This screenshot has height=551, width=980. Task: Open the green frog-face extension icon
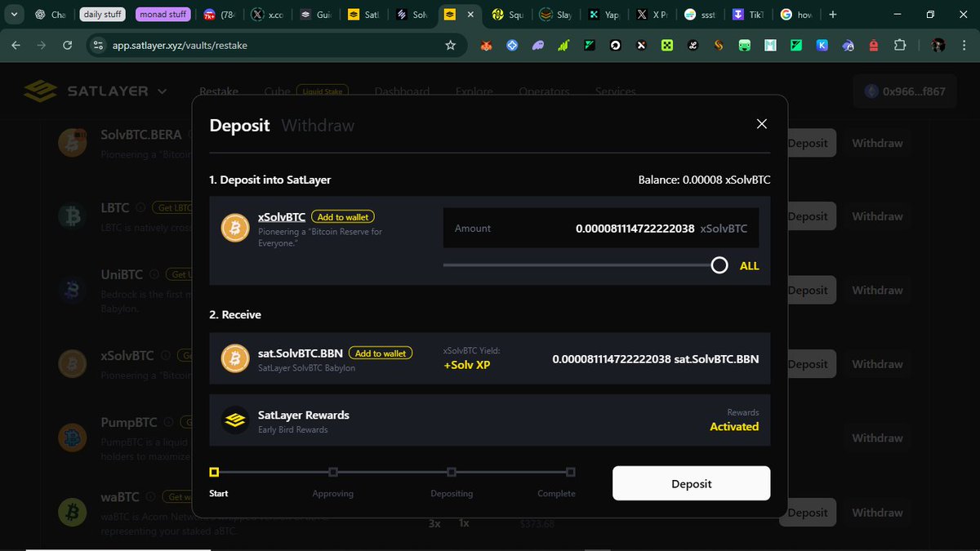pyautogui.click(x=744, y=46)
